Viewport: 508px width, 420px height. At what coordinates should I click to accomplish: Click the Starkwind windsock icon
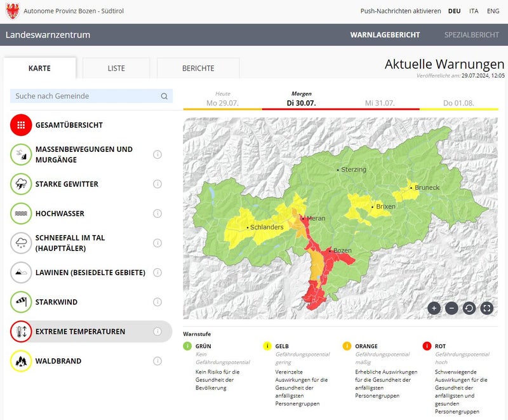[21, 302]
